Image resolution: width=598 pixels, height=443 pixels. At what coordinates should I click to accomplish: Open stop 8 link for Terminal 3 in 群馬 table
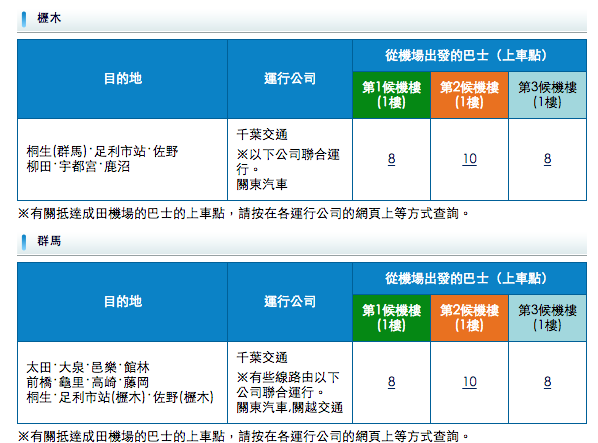pyautogui.click(x=547, y=382)
